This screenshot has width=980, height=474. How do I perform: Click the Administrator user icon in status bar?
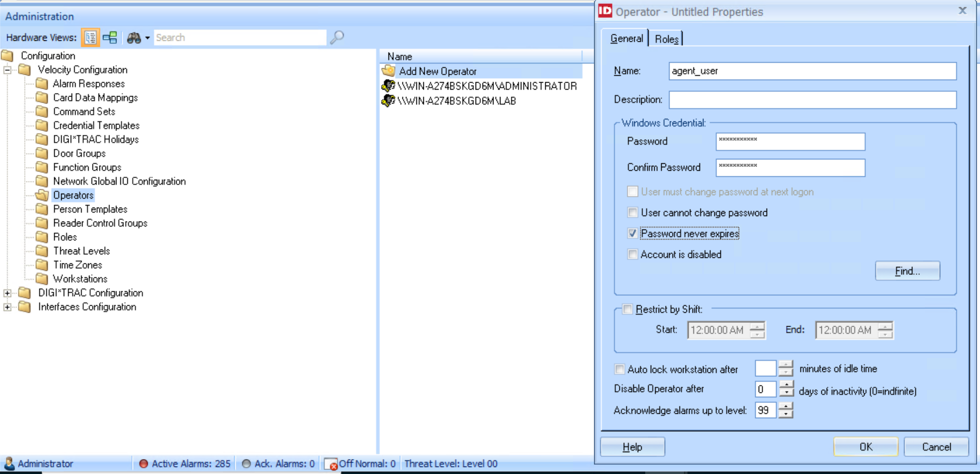point(8,463)
